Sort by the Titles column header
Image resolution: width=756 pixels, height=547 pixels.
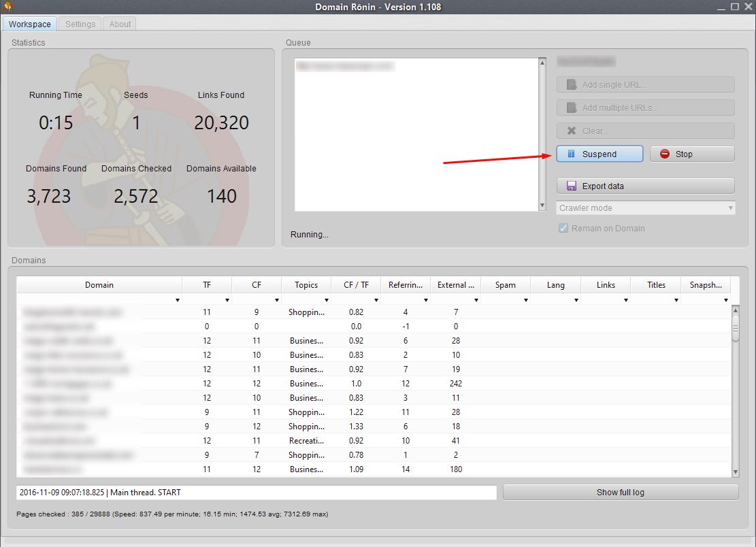(656, 285)
